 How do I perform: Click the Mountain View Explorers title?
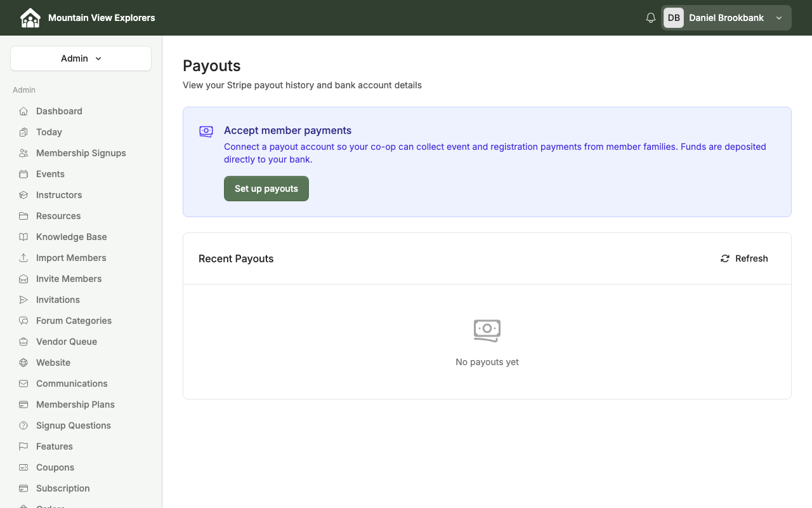[x=101, y=18]
